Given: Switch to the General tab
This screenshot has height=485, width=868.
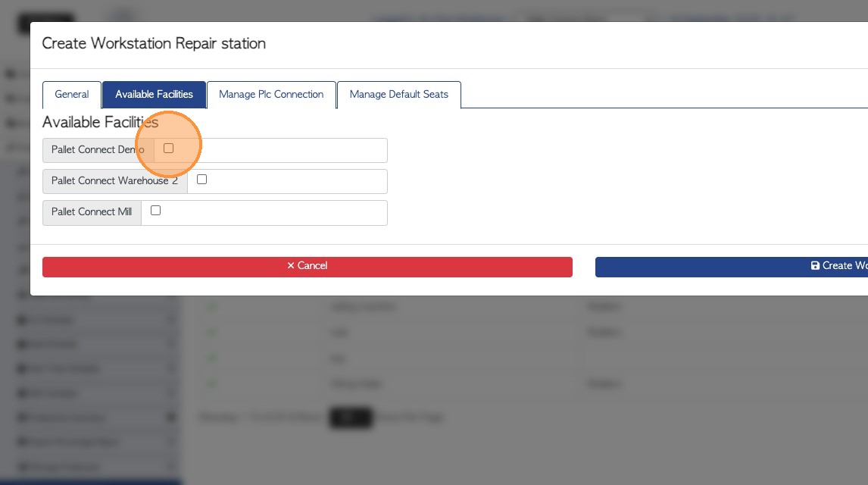Looking at the screenshot, I should click(x=72, y=95).
